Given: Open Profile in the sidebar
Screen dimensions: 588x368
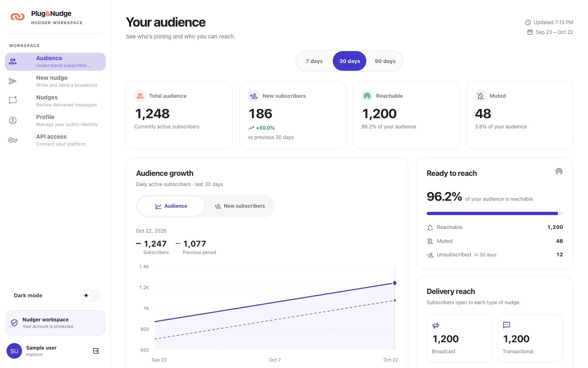Looking at the screenshot, I should [55, 121].
